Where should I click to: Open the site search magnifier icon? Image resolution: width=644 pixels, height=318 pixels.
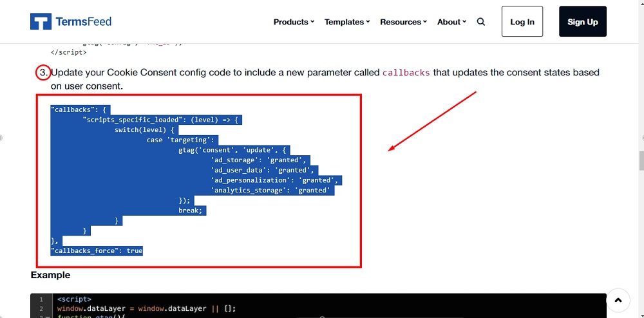[481, 22]
